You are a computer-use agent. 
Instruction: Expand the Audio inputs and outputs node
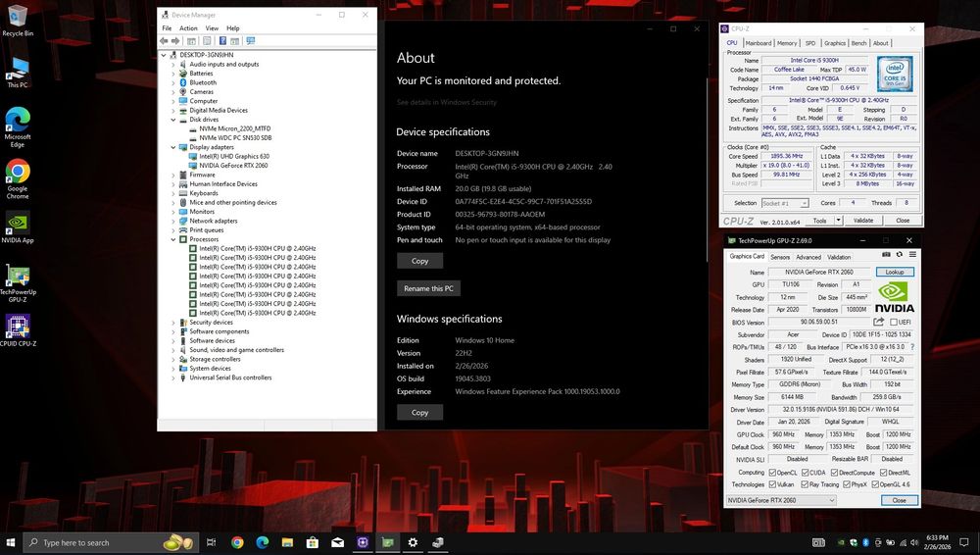click(x=173, y=64)
